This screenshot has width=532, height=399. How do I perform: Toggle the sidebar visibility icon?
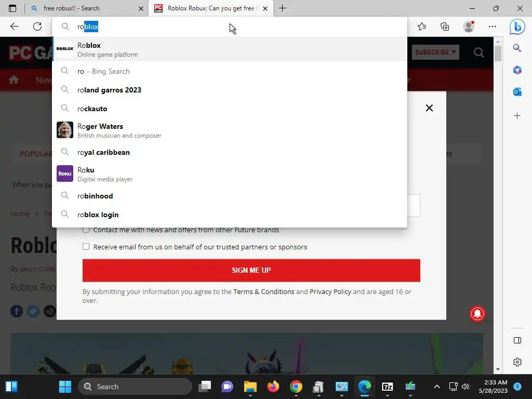517,340
